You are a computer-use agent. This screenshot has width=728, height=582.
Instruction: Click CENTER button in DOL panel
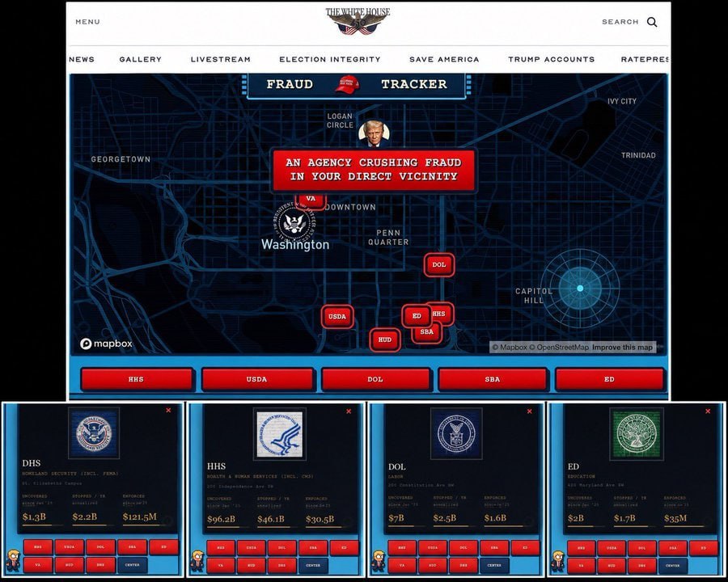click(x=494, y=565)
